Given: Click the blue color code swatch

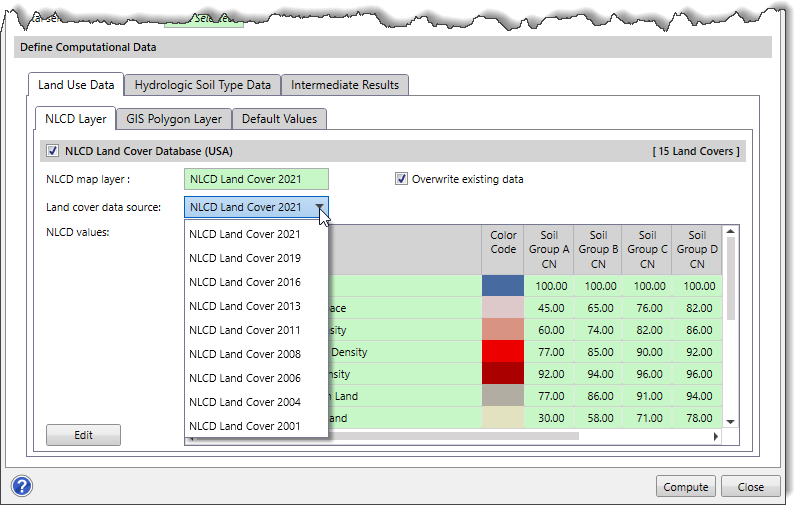Looking at the screenshot, I should 503,285.
